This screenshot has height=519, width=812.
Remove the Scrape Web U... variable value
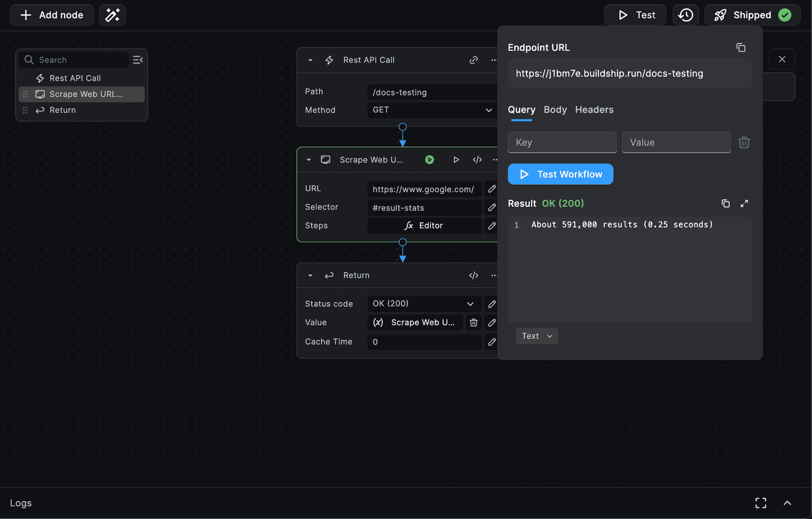point(473,322)
